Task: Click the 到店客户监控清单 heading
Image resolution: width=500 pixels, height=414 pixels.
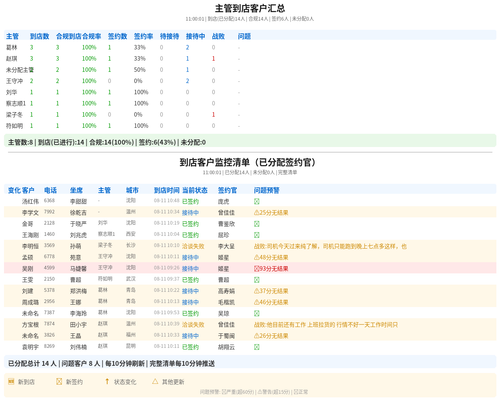Action: [248, 162]
